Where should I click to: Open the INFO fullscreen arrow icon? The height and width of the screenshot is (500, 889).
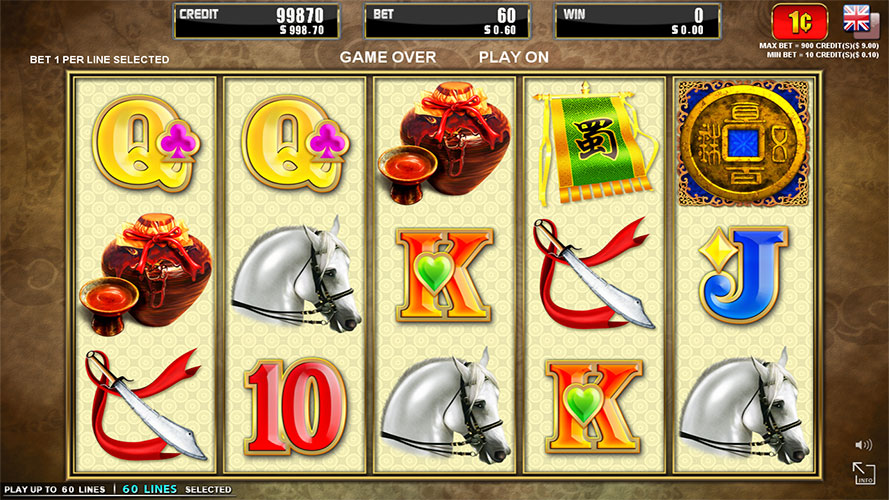[863, 473]
